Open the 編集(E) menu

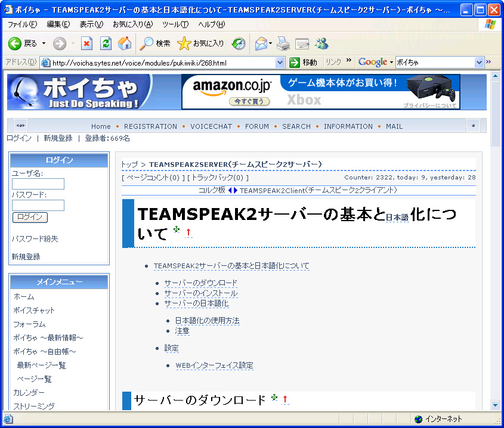58,24
